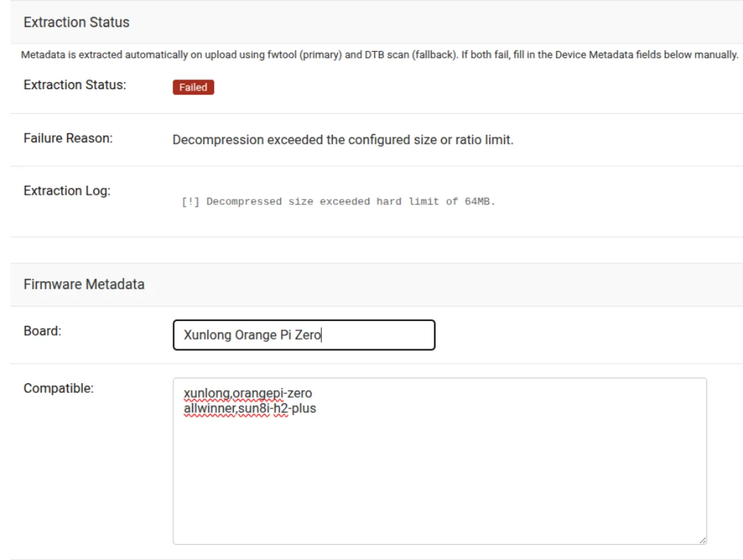743x560 pixels.
Task: Click the Compatible field label
Action: [x=59, y=389]
